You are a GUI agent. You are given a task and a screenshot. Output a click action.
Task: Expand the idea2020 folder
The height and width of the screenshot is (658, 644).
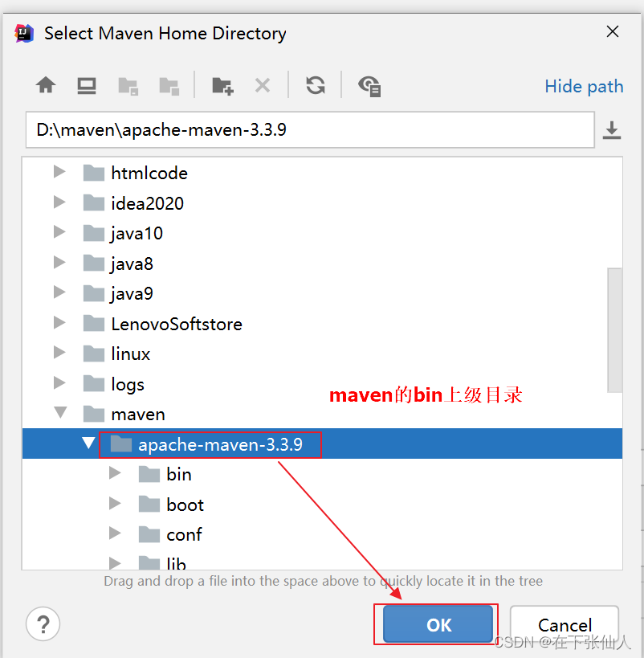tap(59, 202)
